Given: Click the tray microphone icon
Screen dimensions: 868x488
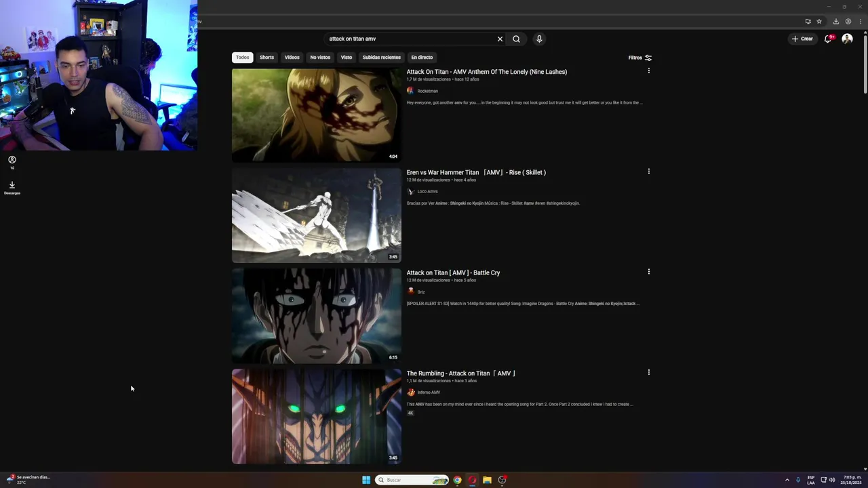Looking at the screenshot, I should coord(798,480).
